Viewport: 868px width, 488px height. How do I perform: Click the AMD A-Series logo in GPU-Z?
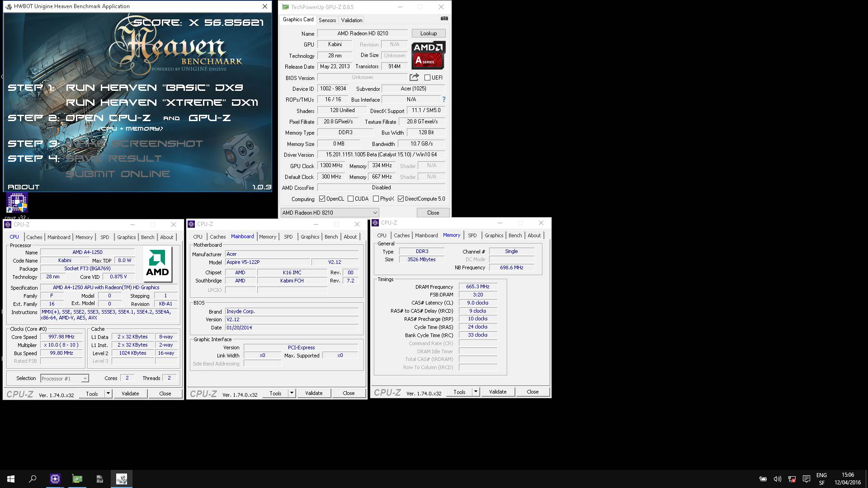point(428,55)
